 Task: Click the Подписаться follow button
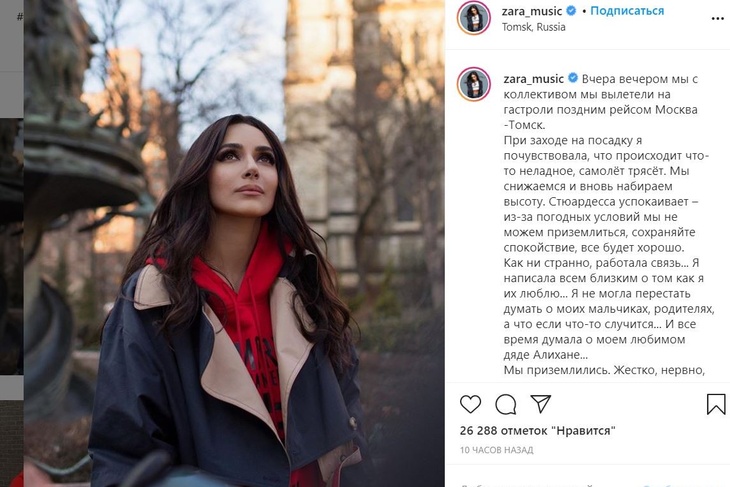tap(627, 11)
